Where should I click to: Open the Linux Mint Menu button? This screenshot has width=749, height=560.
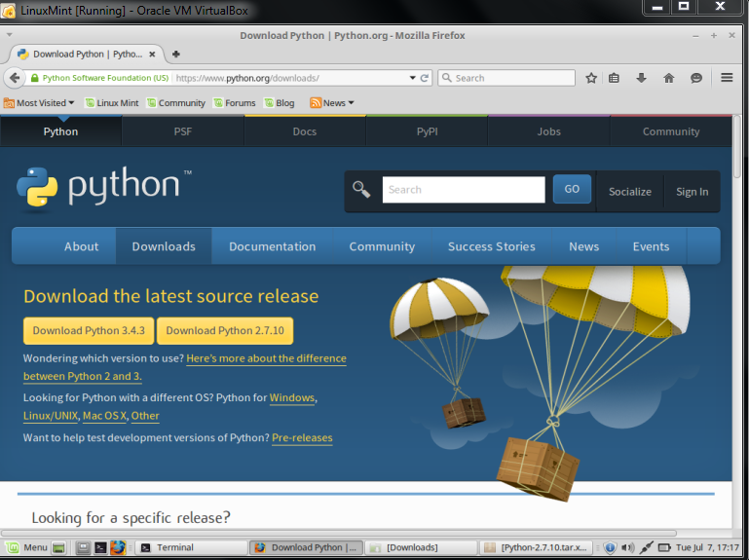click(x=26, y=547)
